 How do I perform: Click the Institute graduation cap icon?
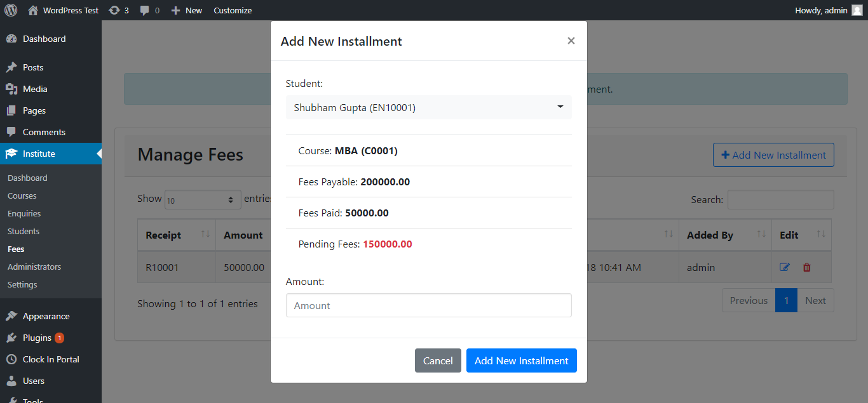[x=11, y=154]
